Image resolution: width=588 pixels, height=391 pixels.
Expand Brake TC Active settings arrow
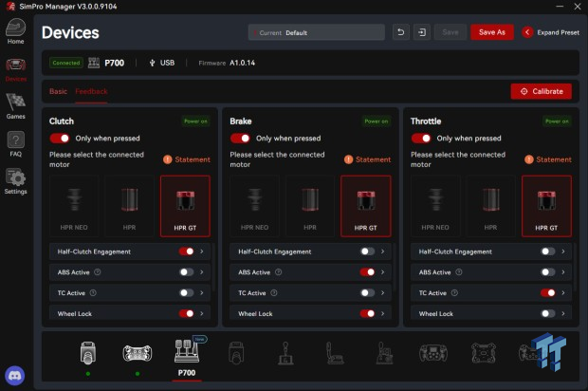(x=382, y=292)
